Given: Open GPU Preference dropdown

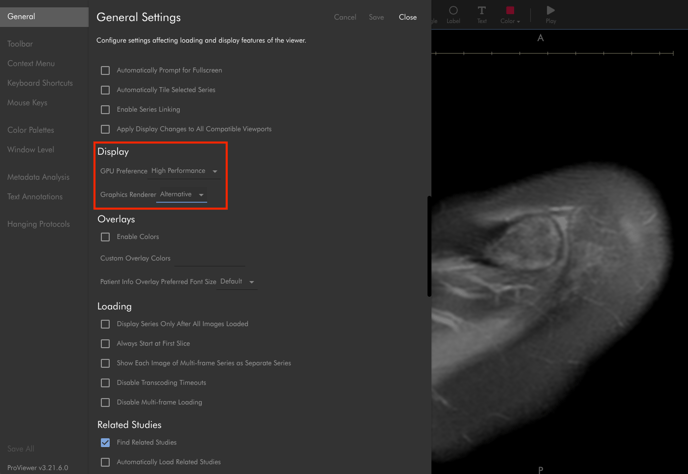Looking at the screenshot, I should (184, 171).
